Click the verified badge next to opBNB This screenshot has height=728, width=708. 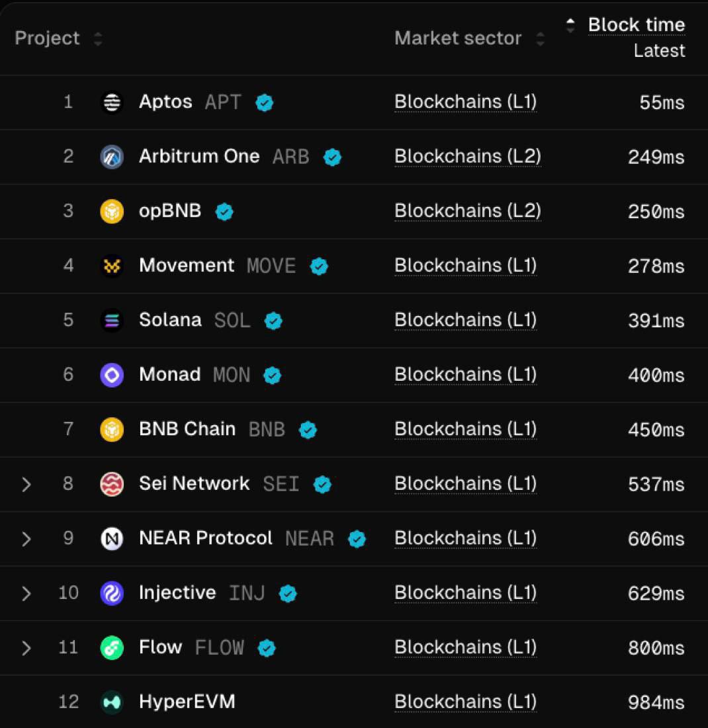[x=224, y=212]
